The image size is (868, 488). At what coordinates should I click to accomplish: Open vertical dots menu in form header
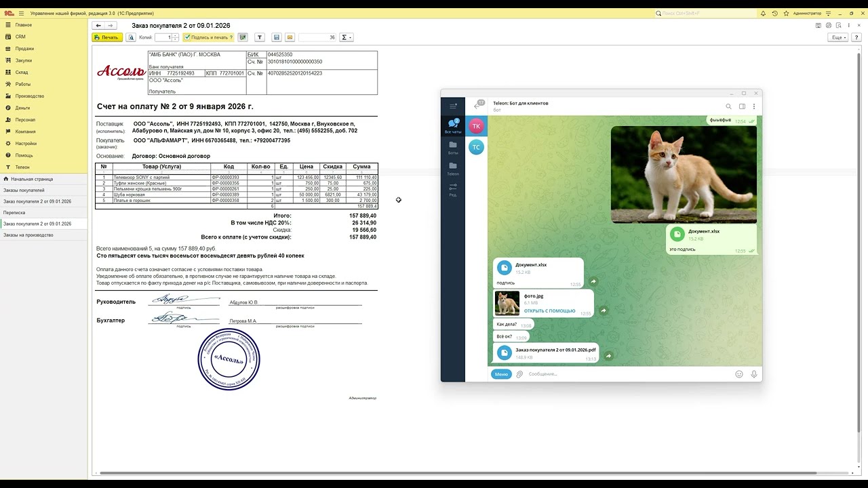pyautogui.click(x=848, y=26)
